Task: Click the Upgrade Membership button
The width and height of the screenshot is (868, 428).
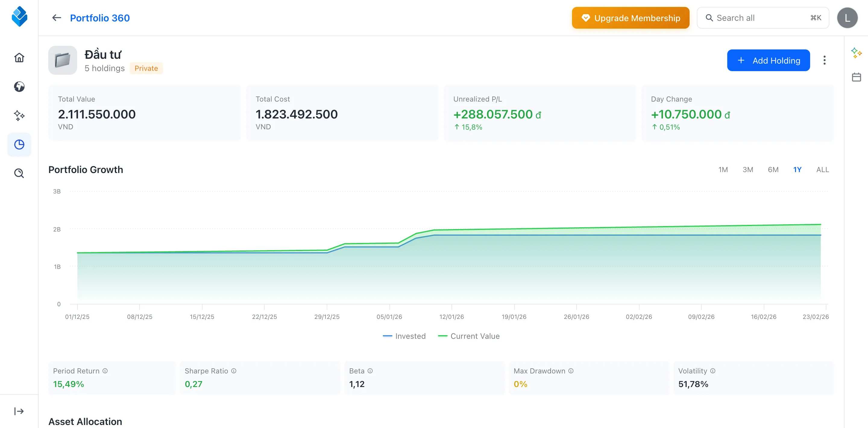Action: pyautogui.click(x=630, y=17)
